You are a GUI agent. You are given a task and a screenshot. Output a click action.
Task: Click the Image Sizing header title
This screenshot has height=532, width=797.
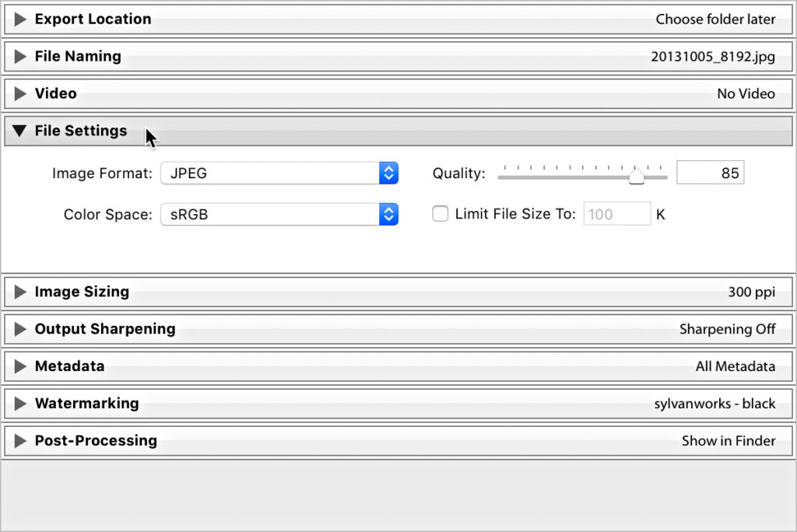[82, 292]
